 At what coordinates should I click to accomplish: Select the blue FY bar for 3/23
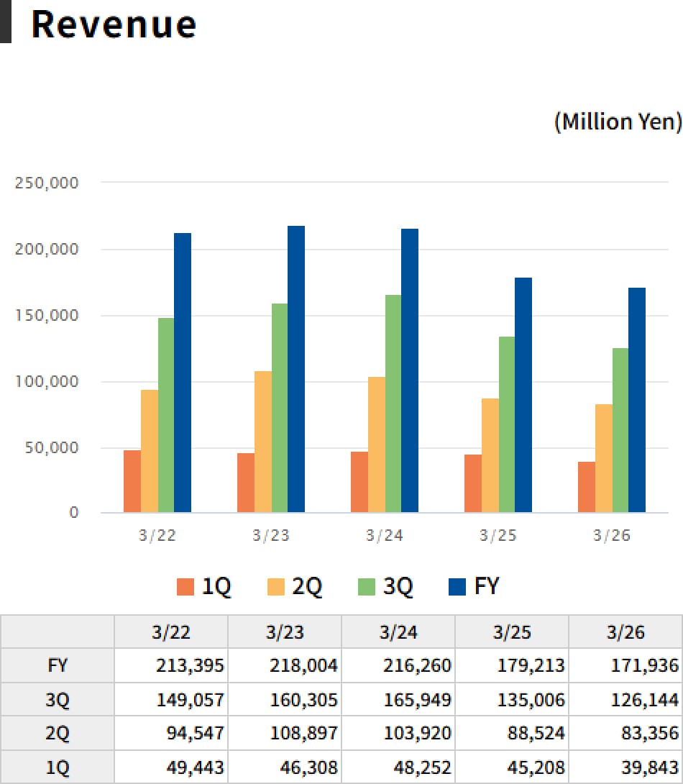(296, 369)
